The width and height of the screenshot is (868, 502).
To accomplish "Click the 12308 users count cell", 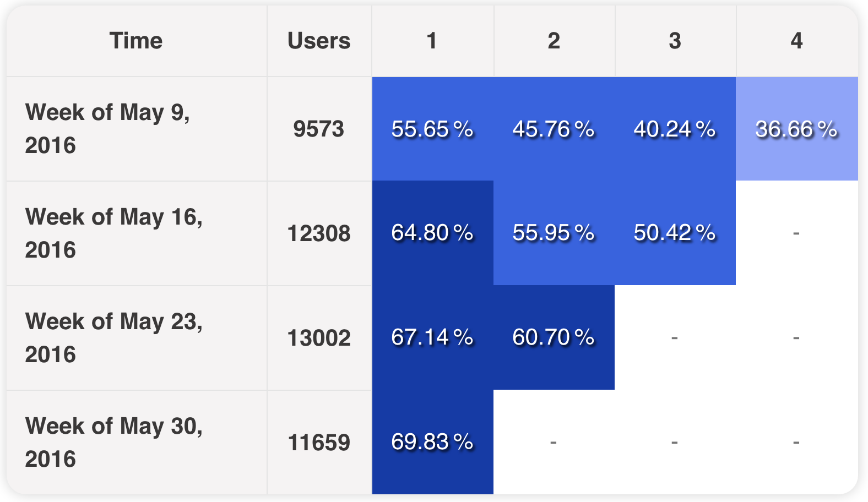I will tap(319, 233).
